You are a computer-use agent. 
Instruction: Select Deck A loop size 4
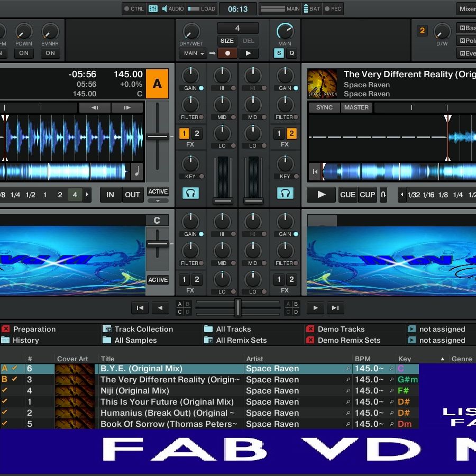[75, 195]
